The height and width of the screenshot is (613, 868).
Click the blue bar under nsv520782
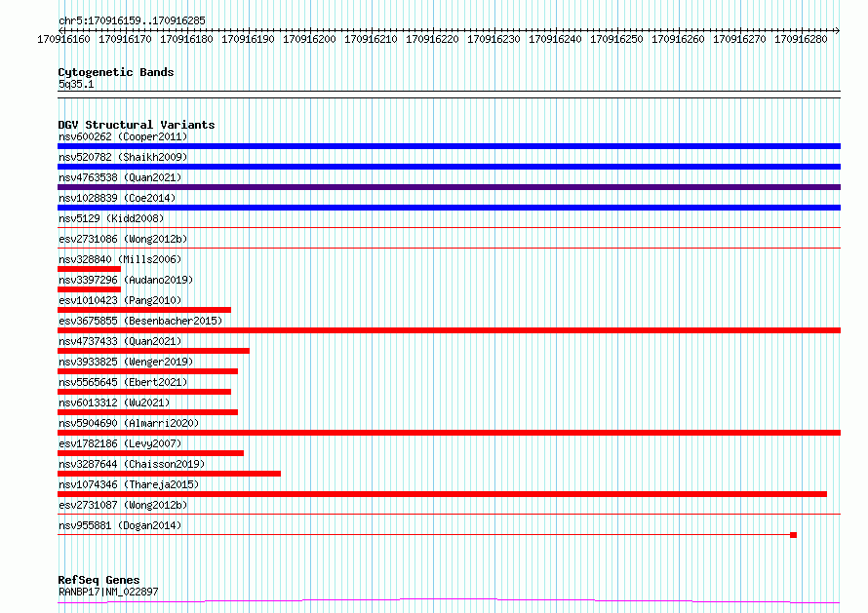click(x=449, y=167)
